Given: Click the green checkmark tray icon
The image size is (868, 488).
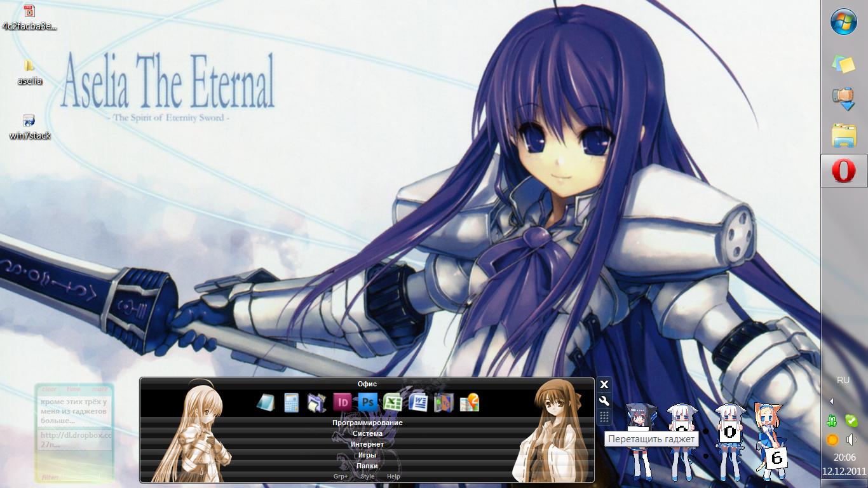Looking at the screenshot, I should [x=851, y=421].
